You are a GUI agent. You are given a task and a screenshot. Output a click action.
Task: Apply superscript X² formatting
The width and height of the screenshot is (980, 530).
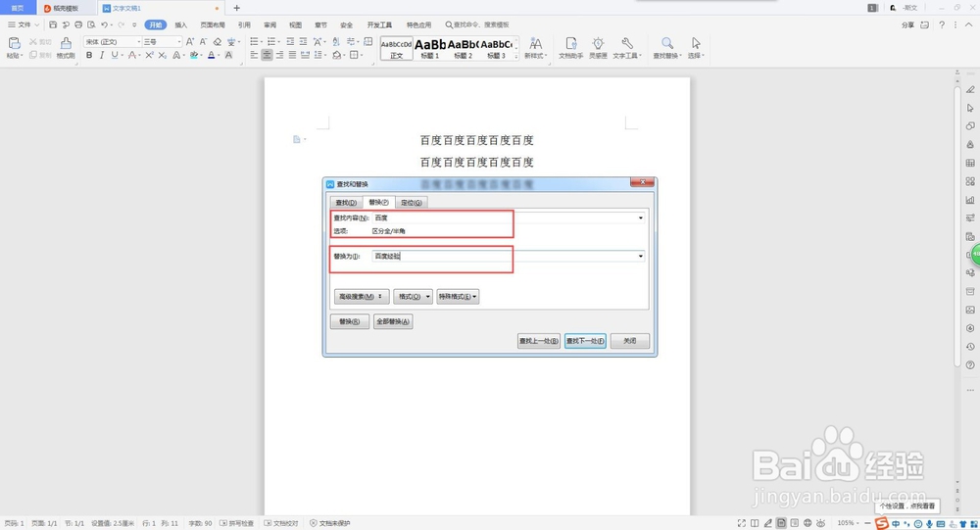click(149, 55)
